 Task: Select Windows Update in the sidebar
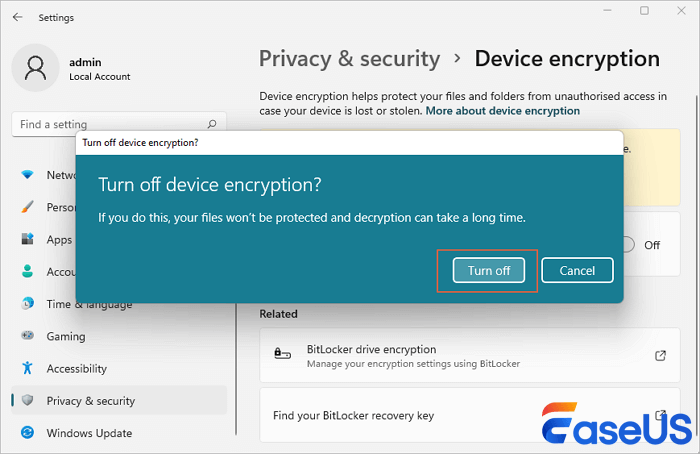pos(89,433)
